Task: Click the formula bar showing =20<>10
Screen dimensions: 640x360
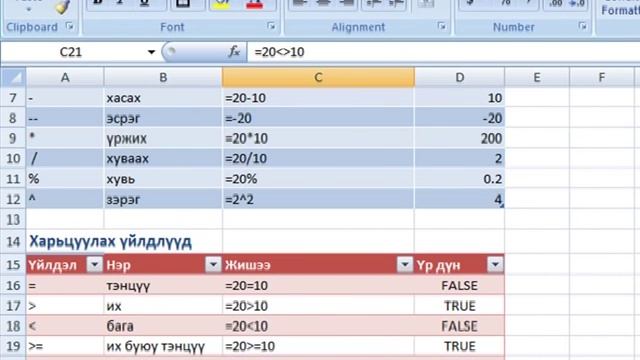Action: coord(443,52)
